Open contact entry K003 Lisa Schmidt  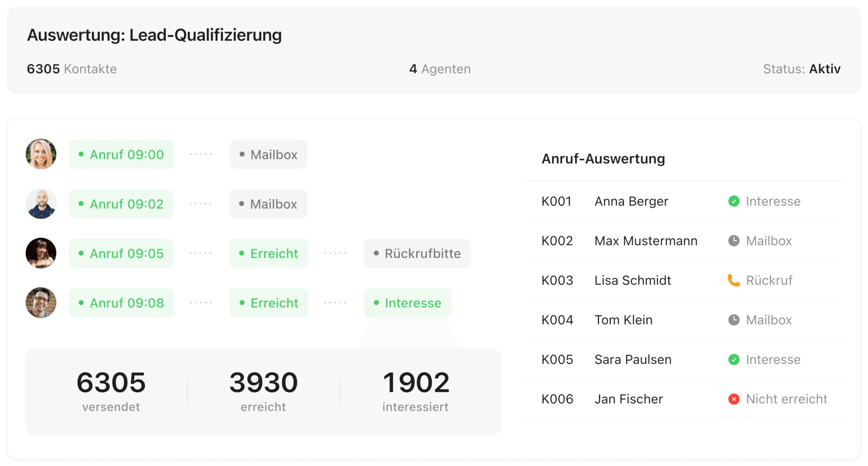[632, 280]
